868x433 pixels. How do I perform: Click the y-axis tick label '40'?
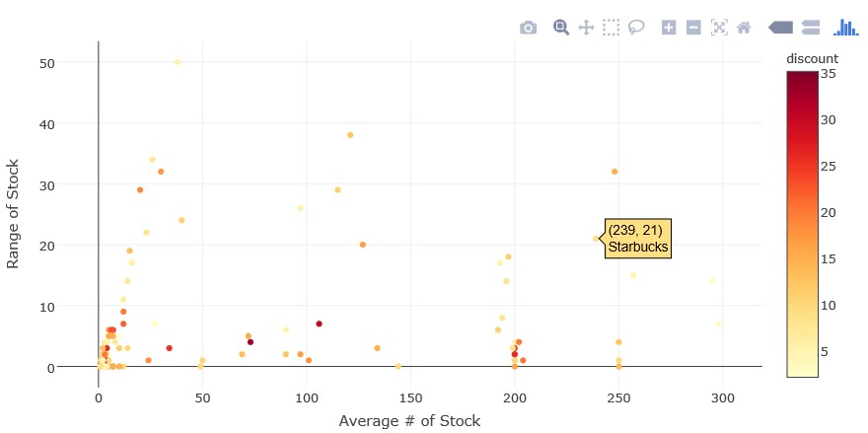pyautogui.click(x=48, y=123)
